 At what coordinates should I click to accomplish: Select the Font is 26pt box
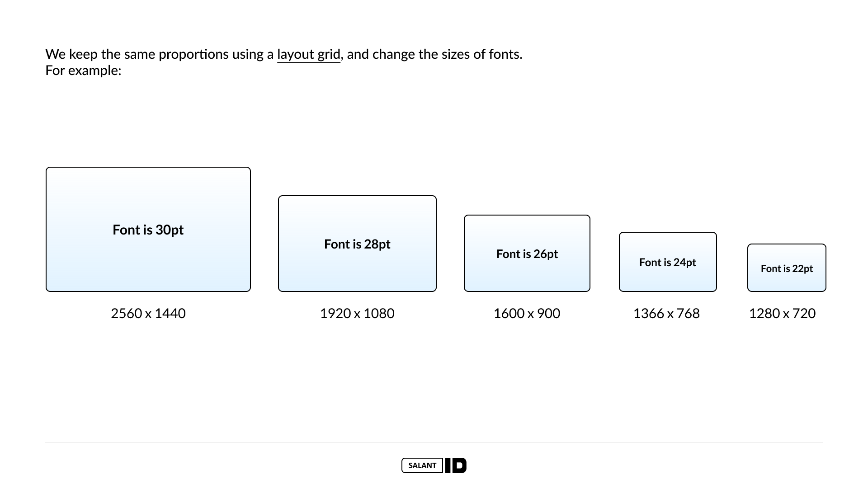(x=527, y=253)
